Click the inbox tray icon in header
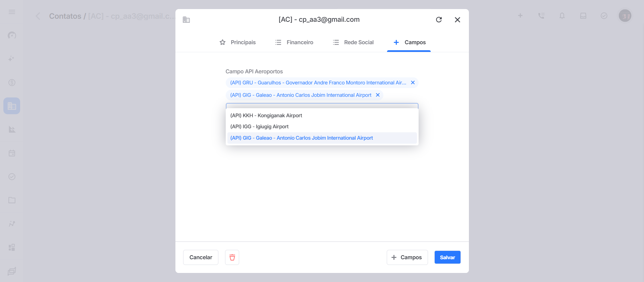This screenshot has width=644, height=282. (583, 16)
